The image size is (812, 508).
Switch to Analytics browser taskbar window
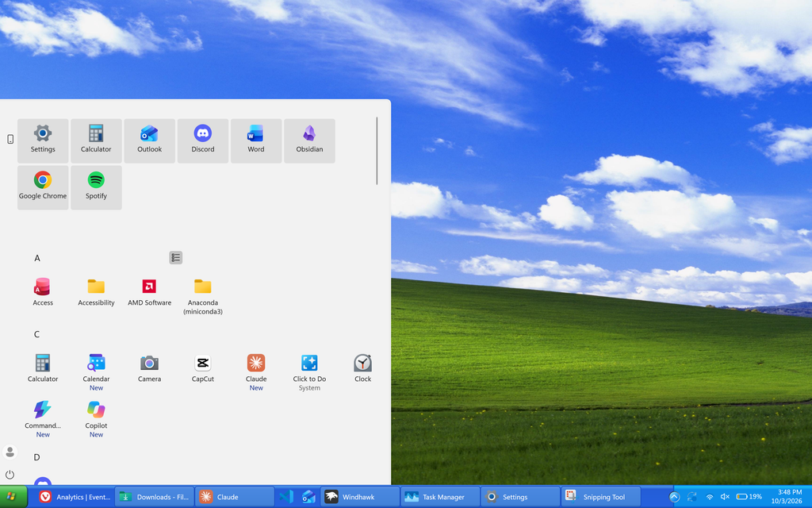click(x=75, y=497)
